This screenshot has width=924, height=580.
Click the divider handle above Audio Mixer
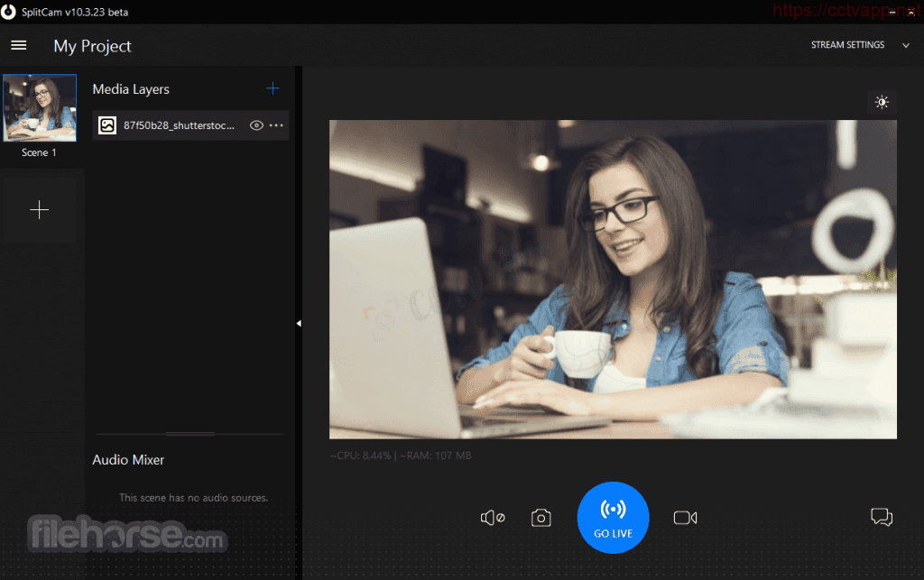coord(190,434)
